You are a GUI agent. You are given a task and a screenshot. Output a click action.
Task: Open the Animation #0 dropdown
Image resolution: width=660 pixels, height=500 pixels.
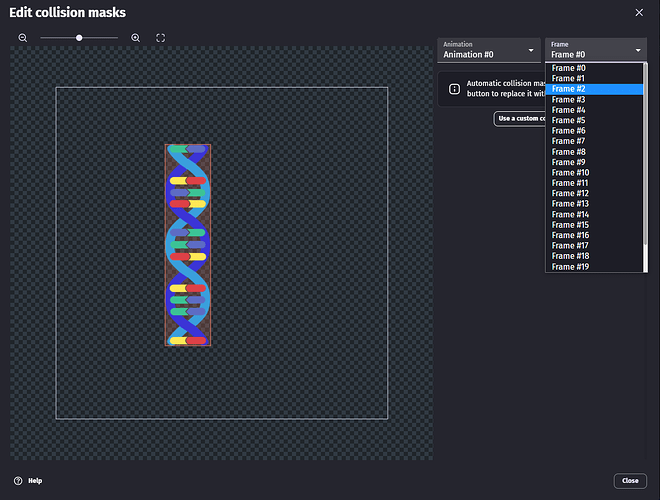[x=489, y=50]
